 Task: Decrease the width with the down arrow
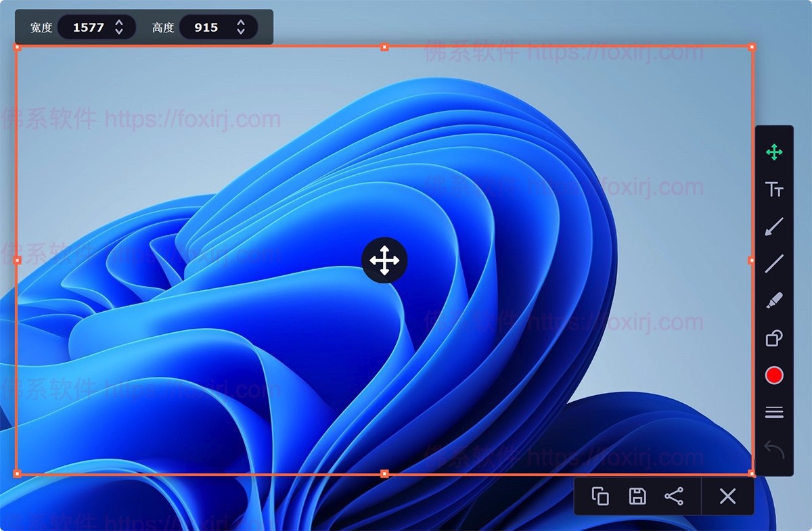[119, 32]
